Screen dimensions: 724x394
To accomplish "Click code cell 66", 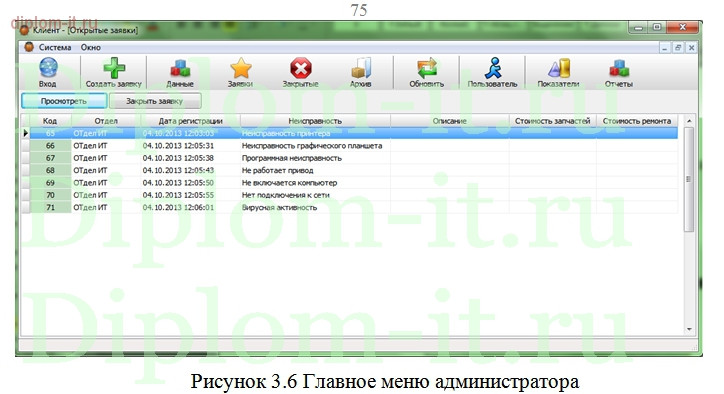I will pyautogui.click(x=50, y=145).
